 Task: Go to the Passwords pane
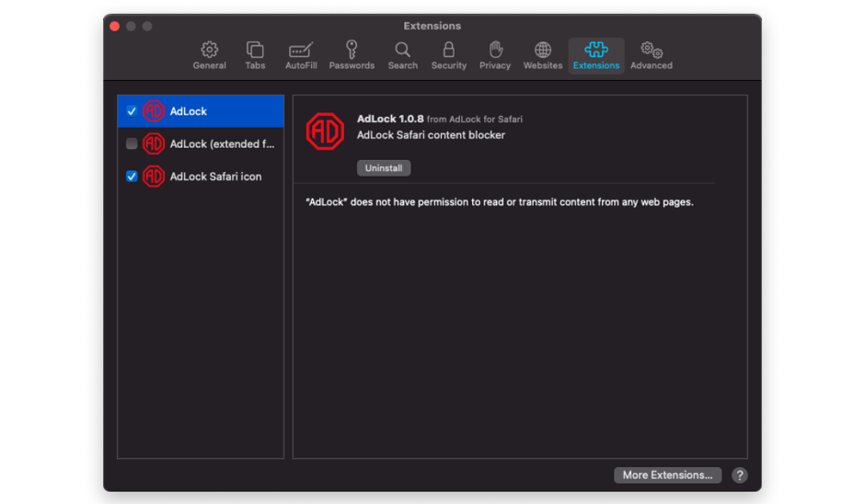click(352, 55)
